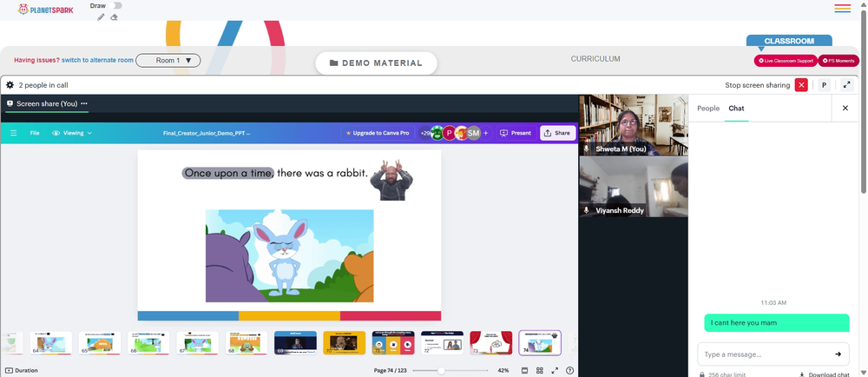Click the red stop screen sharing button
The height and width of the screenshot is (377, 868).
(801, 85)
